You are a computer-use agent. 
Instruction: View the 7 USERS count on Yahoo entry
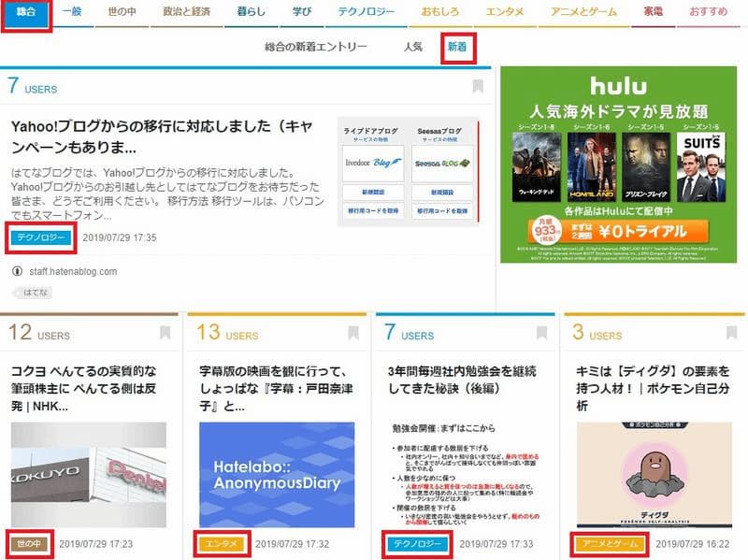33,86
